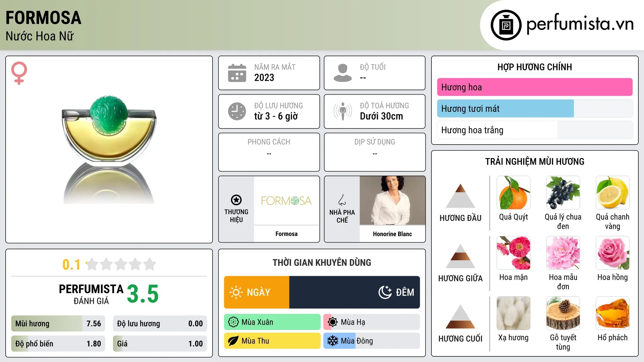Image resolution: width=644 pixels, height=362 pixels.
Task: Click the Hương đầu pyramid icon
Action: click(x=460, y=196)
